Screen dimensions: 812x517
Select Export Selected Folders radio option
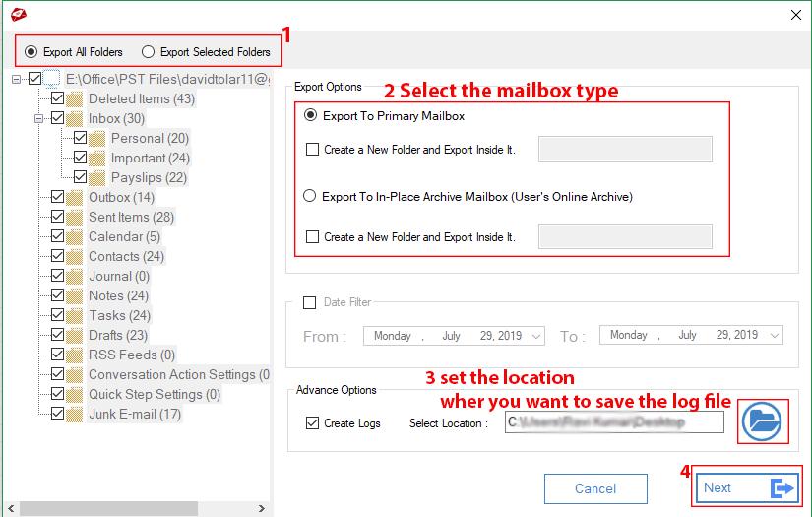tap(149, 52)
